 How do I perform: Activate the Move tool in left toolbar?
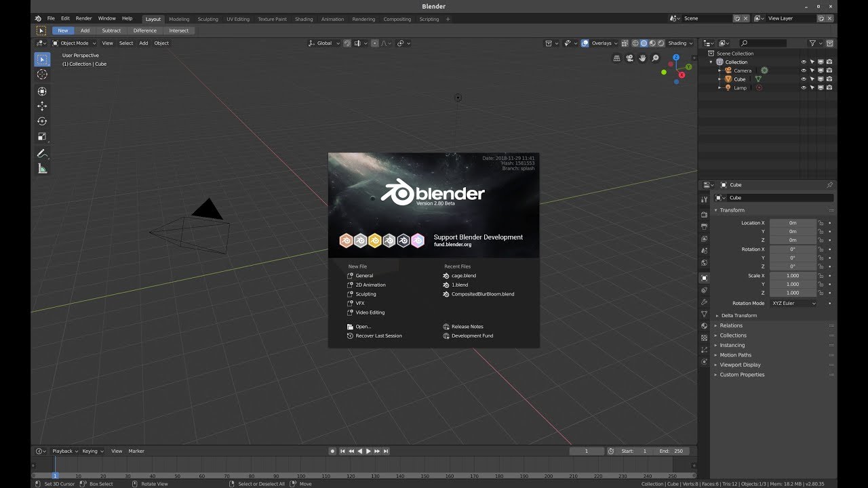pos(42,106)
